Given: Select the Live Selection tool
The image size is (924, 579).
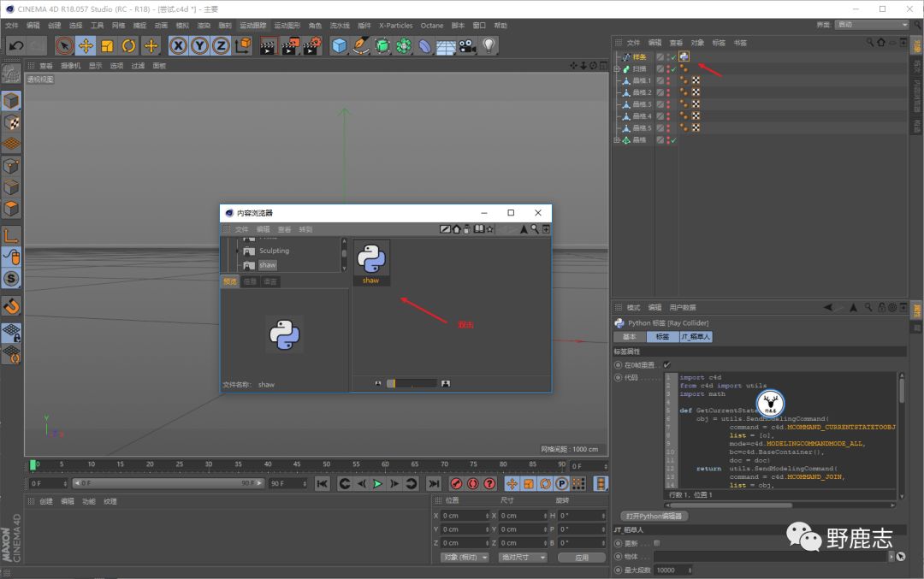Looking at the screenshot, I should coord(64,45).
